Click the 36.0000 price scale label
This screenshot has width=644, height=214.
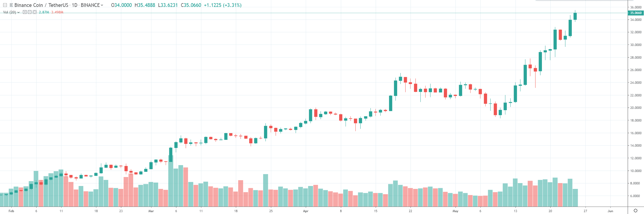636,7
